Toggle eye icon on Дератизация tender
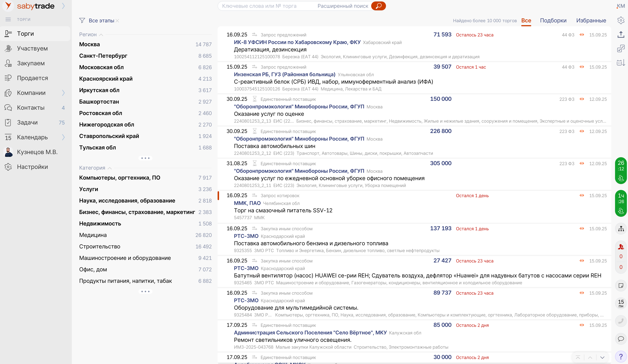The image size is (628, 364). tap(582, 35)
